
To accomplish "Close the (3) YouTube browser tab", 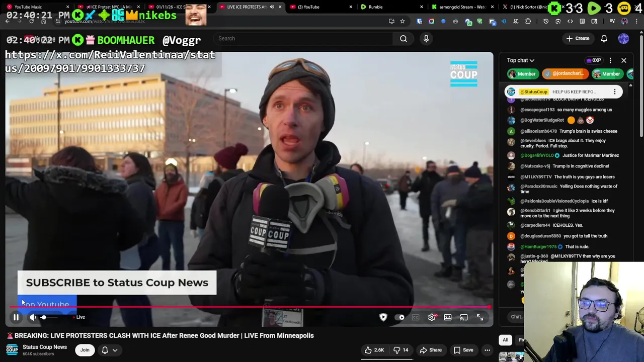I will pyautogui.click(x=351, y=7).
